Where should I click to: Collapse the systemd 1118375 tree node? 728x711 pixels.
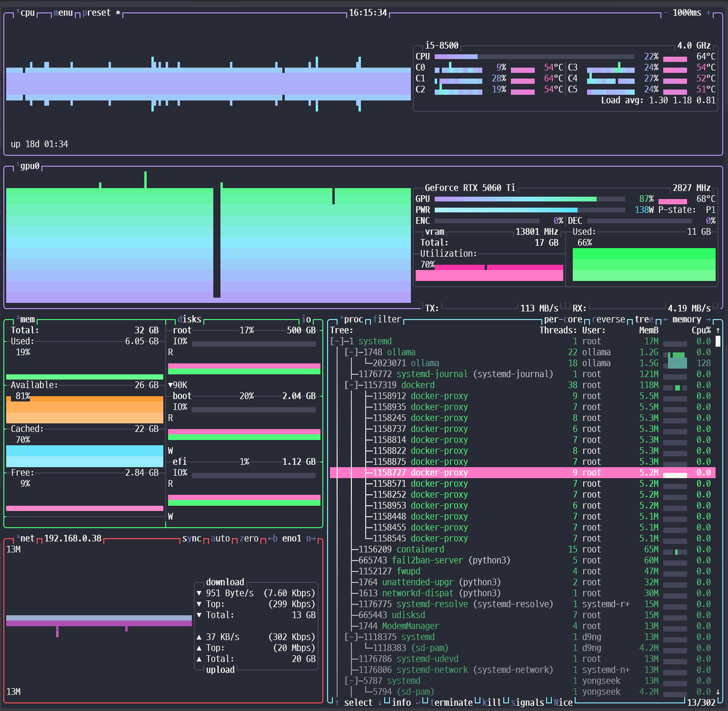tap(351, 637)
